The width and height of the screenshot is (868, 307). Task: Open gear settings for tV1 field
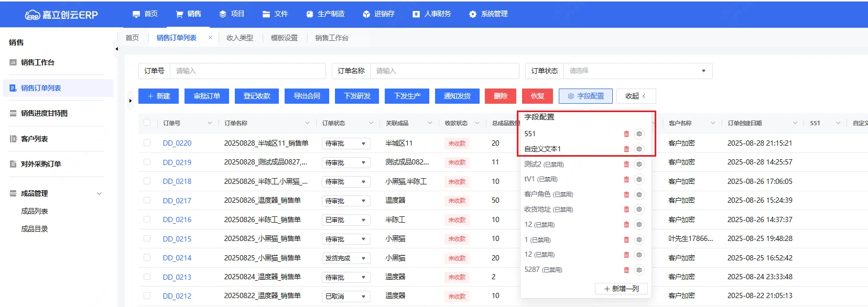tap(639, 179)
